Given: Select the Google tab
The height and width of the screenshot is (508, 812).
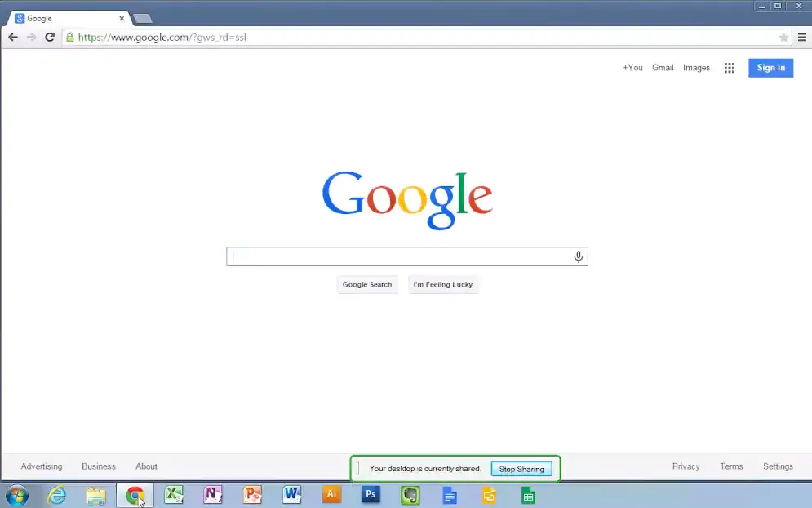Looking at the screenshot, I should pos(69,18).
